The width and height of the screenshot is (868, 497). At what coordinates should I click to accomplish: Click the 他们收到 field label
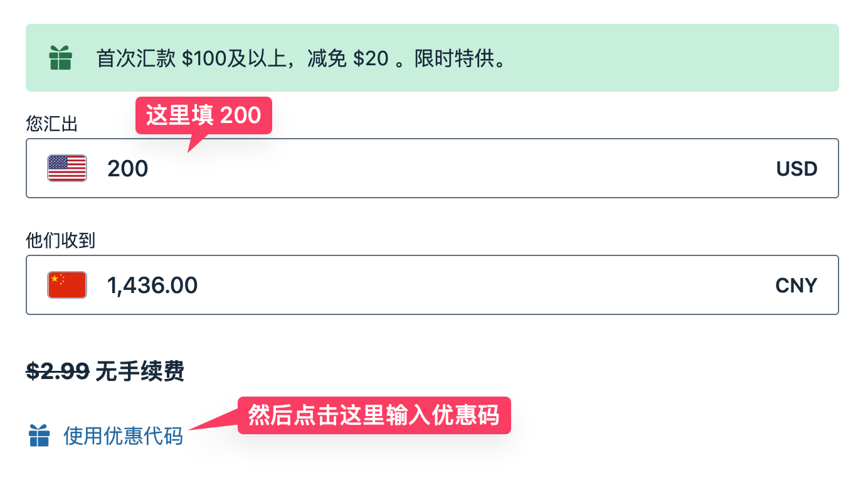pyautogui.click(x=59, y=241)
